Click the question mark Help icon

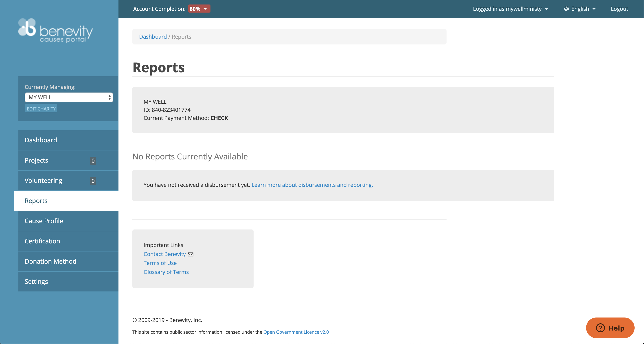(x=600, y=328)
